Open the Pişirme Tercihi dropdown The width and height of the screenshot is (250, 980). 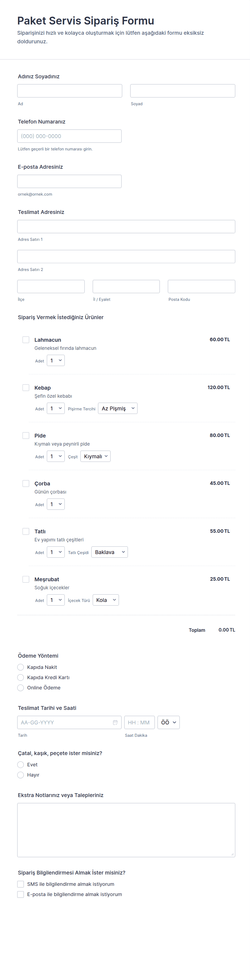point(118,408)
